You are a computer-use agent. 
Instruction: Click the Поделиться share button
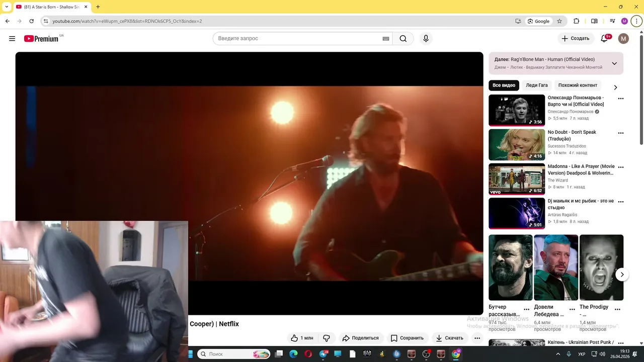point(360,338)
